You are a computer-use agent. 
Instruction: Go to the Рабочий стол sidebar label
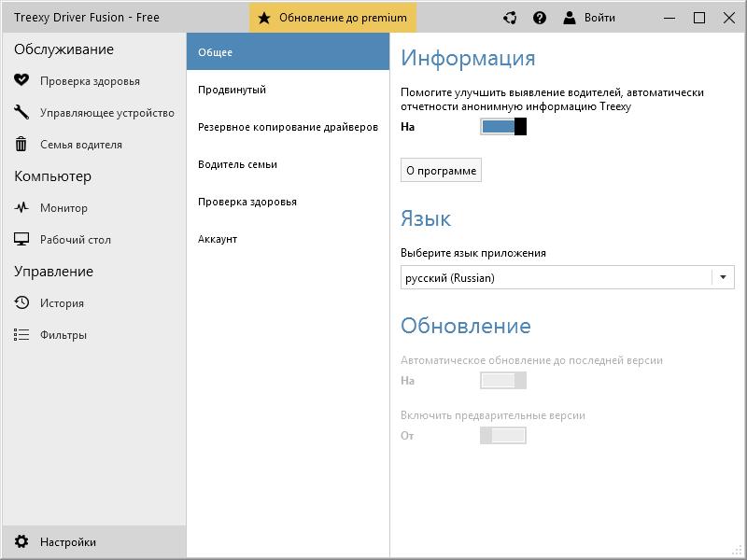point(76,240)
